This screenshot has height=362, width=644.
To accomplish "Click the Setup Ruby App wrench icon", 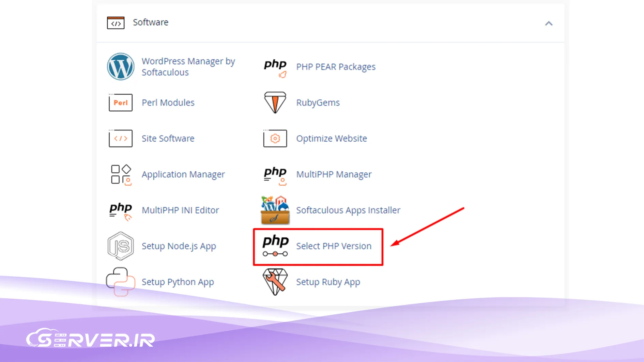I will (x=275, y=282).
